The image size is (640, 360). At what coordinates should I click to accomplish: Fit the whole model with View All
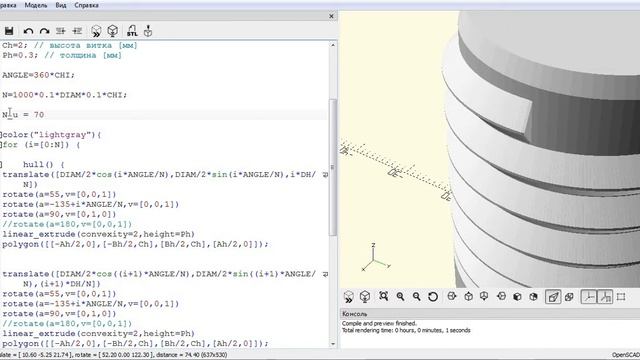383,296
